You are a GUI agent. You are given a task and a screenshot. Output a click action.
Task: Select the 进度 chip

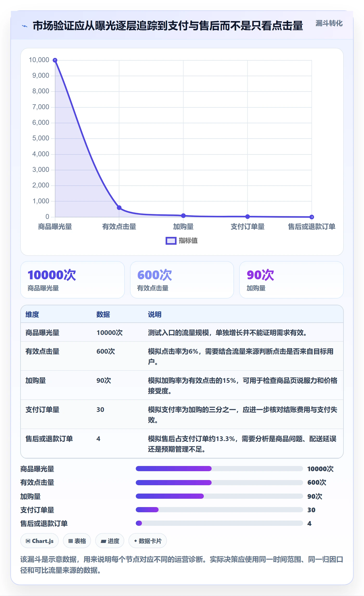click(110, 541)
